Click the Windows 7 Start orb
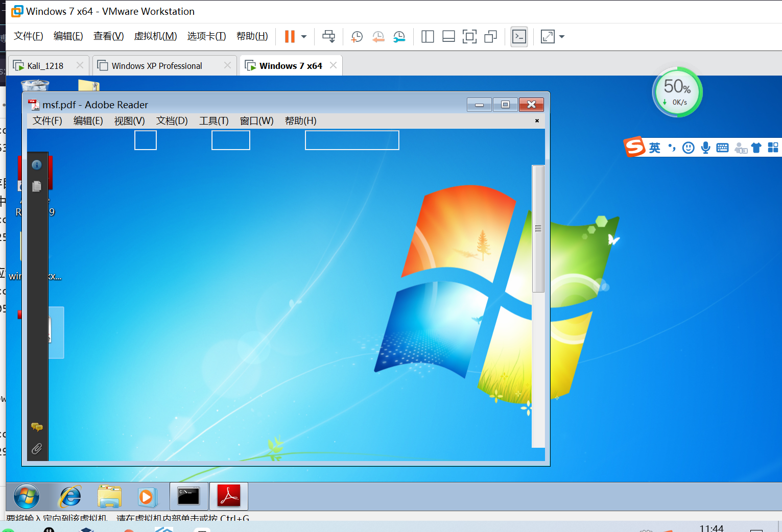This screenshot has width=782, height=532. click(27, 496)
